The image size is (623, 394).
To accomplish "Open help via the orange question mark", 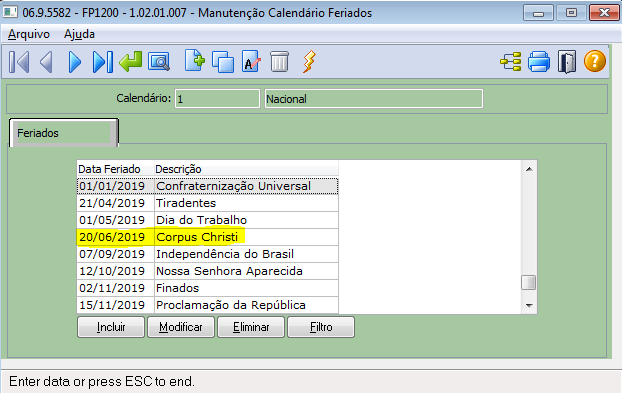I will pos(595,61).
